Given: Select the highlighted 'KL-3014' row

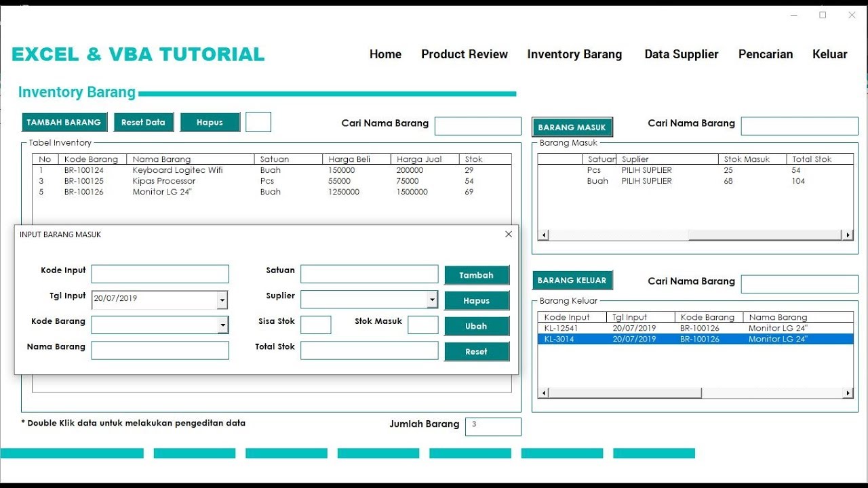Looking at the screenshot, I should (x=696, y=339).
